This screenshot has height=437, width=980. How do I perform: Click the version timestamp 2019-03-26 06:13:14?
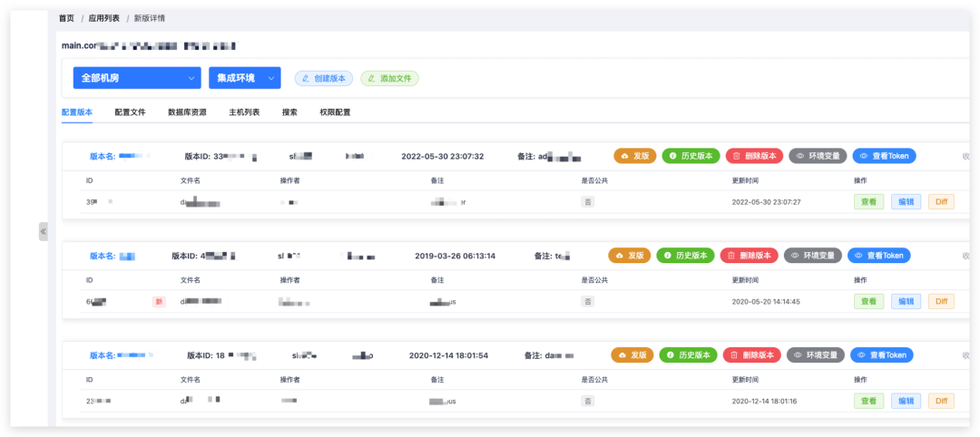(x=455, y=256)
